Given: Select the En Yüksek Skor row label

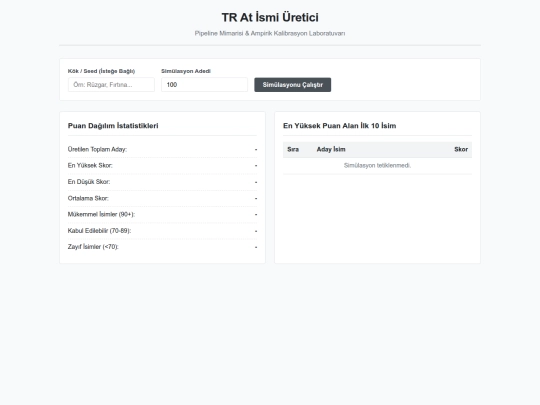Looking at the screenshot, I should click(x=90, y=165).
